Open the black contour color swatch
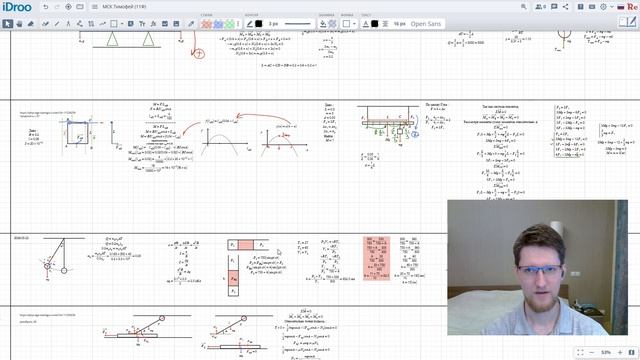The width and height of the screenshot is (640, 360). tap(259, 24)
